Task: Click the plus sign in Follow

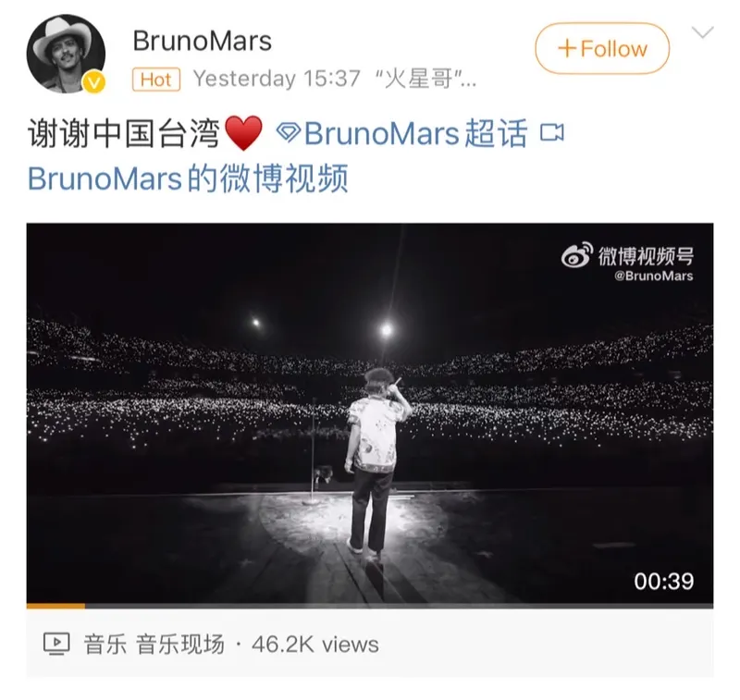Action: [x=567, y=49]
